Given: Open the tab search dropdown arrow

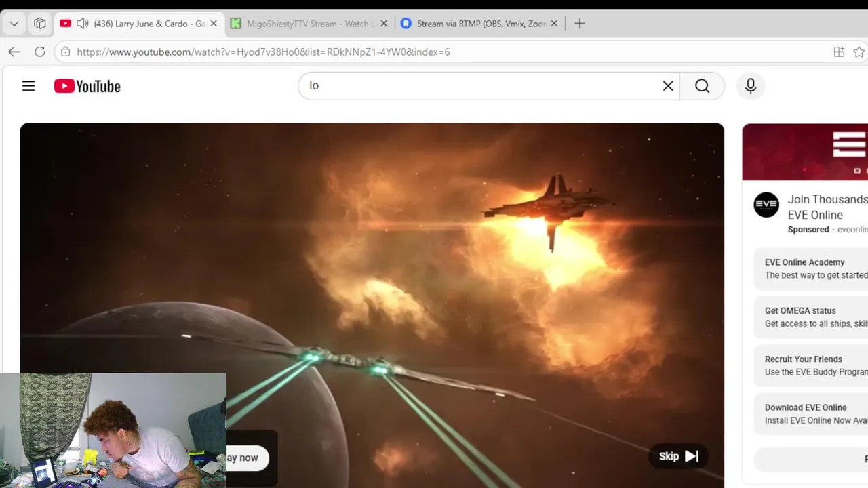Looking at the screenshot, I should click(x=14, y=24).
